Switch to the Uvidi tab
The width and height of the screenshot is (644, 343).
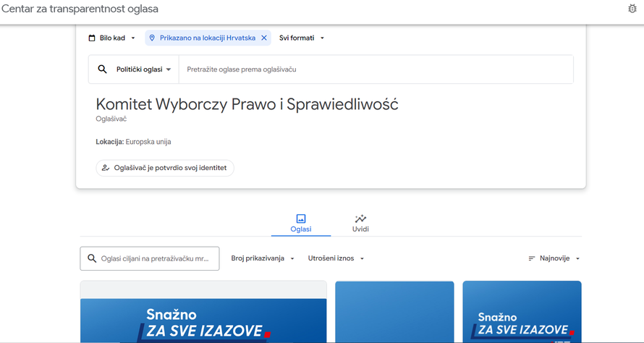(360, 224)
